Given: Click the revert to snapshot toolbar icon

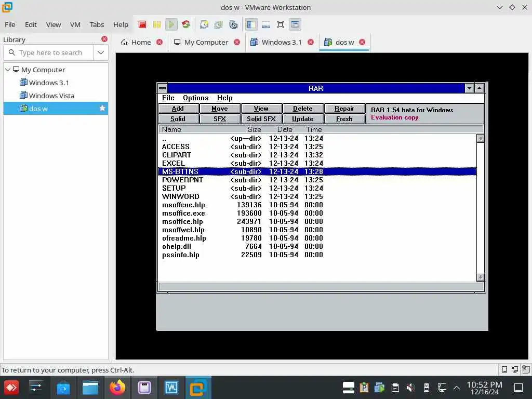Looking at the screenshot, I should pos(219,24).
